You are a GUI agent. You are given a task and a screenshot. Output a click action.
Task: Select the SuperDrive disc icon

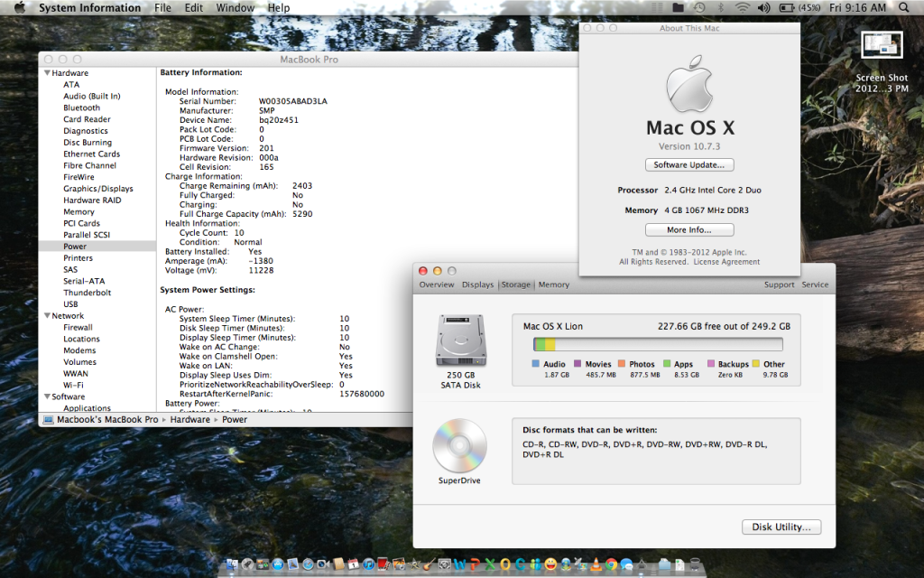pyautogui.click(x=459, y=445)
